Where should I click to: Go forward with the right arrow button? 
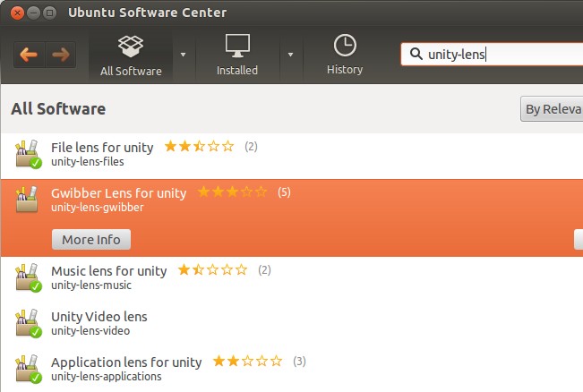pos(61,55)
